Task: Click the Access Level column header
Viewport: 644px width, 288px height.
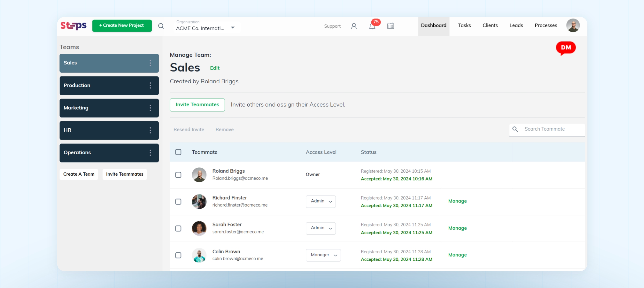Action: [321, 152]
